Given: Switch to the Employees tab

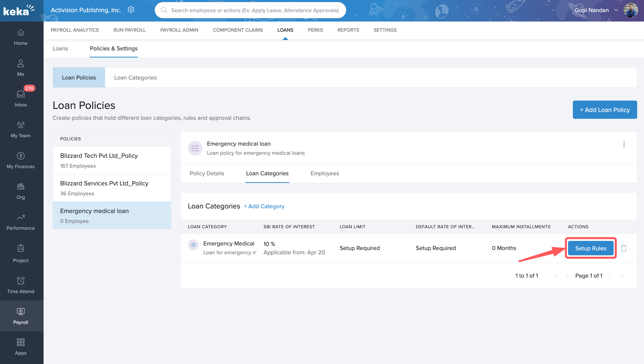Looking at the screenshot, I should tap(324, 174).
